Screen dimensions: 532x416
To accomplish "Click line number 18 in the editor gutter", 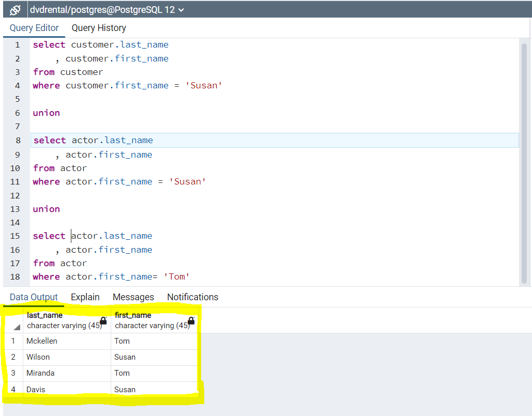I will [15, 277].
